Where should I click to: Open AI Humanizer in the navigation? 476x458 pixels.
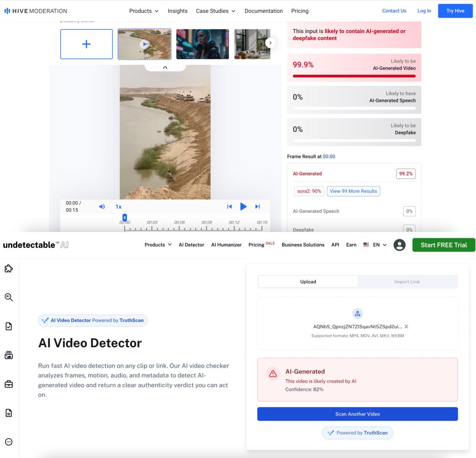[226, 245]
